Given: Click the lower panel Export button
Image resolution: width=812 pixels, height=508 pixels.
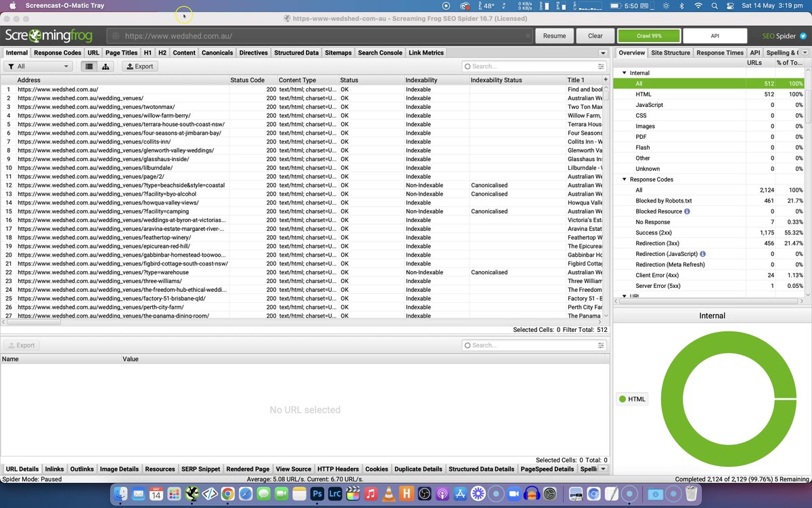Looking at the screenshot, I should [20, 345].
